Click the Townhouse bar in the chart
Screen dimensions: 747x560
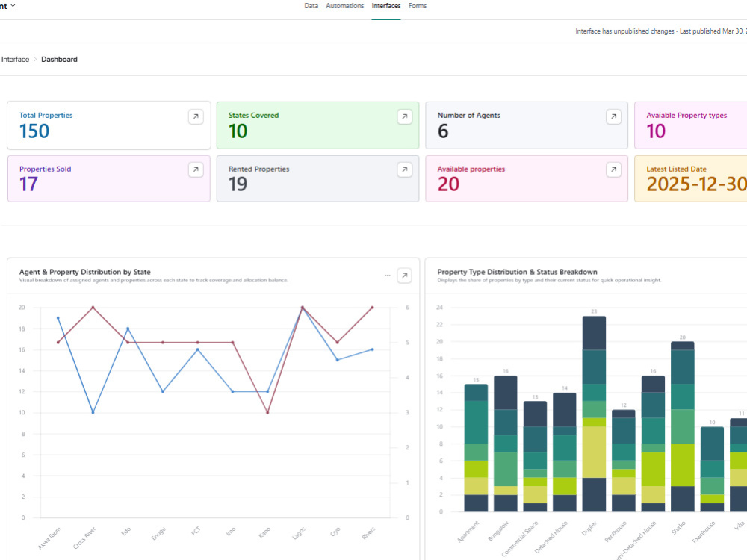pos(712,470)
